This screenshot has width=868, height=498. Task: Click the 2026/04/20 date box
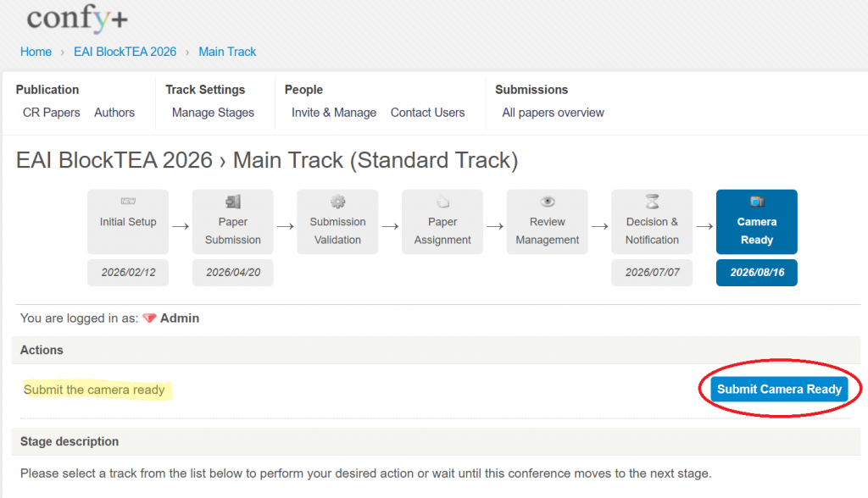(233, 273)
